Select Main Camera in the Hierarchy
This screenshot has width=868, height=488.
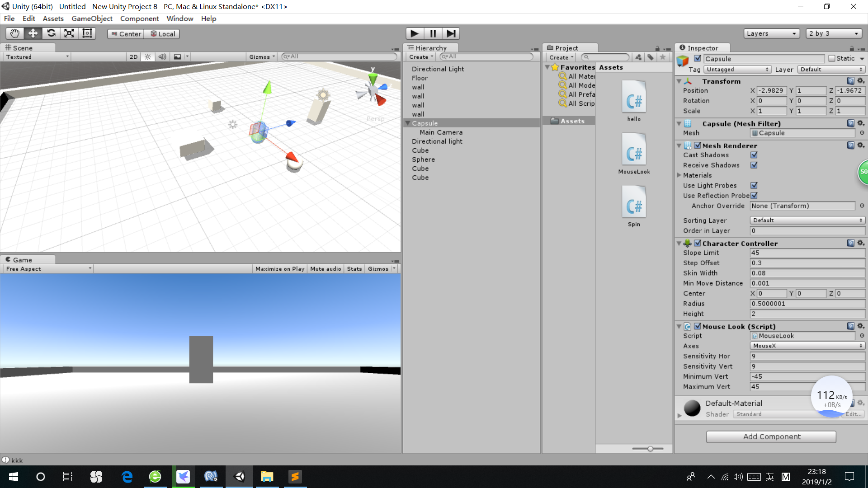coord(441,132)
